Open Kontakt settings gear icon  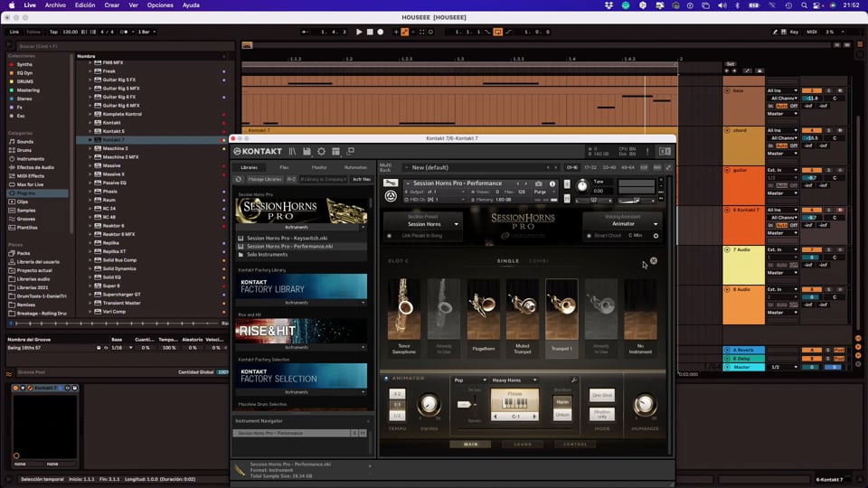point(321,152)
